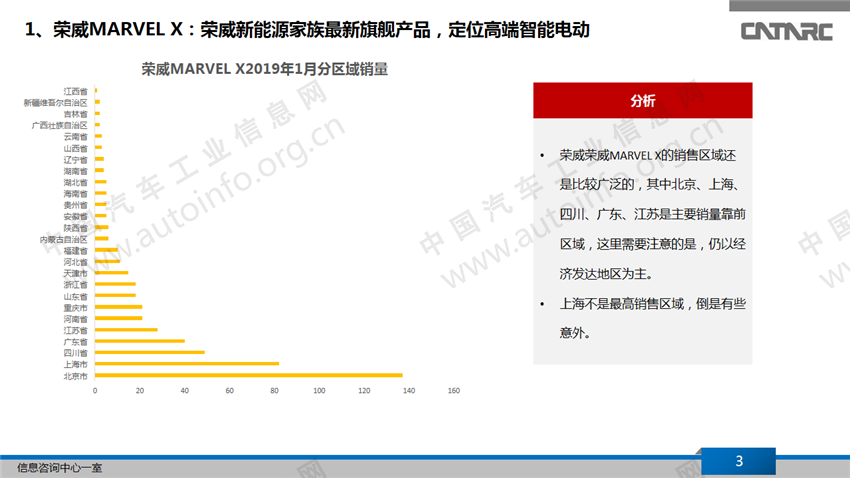Select the 河北省 sales bar
The height and width of the screenshot is (478, 850).
pos(107,261)
